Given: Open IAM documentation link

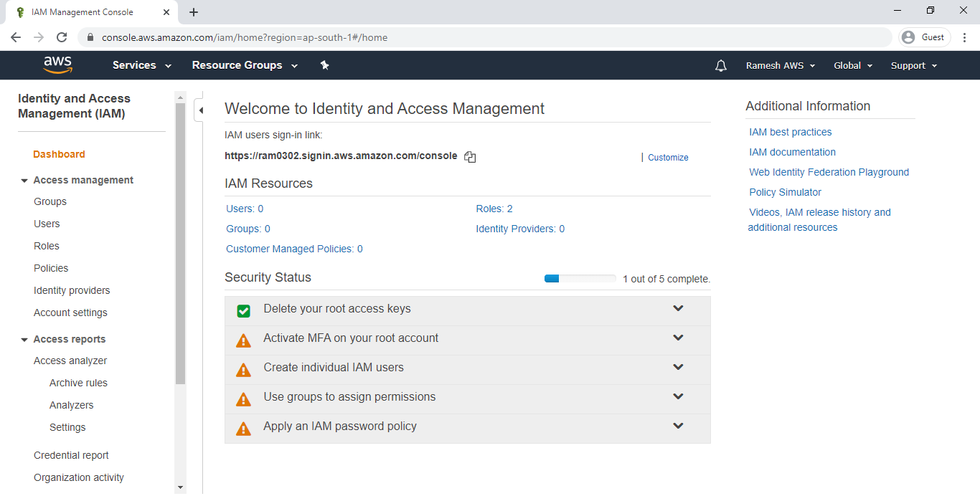Looking at the screenshot, I should (x=792, y=152).
